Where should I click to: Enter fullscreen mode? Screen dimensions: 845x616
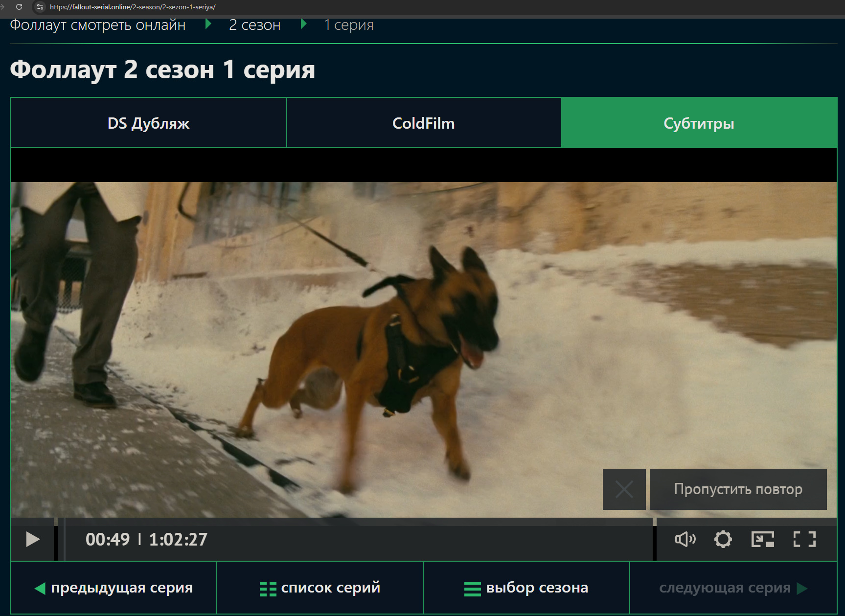coord(804,539)
